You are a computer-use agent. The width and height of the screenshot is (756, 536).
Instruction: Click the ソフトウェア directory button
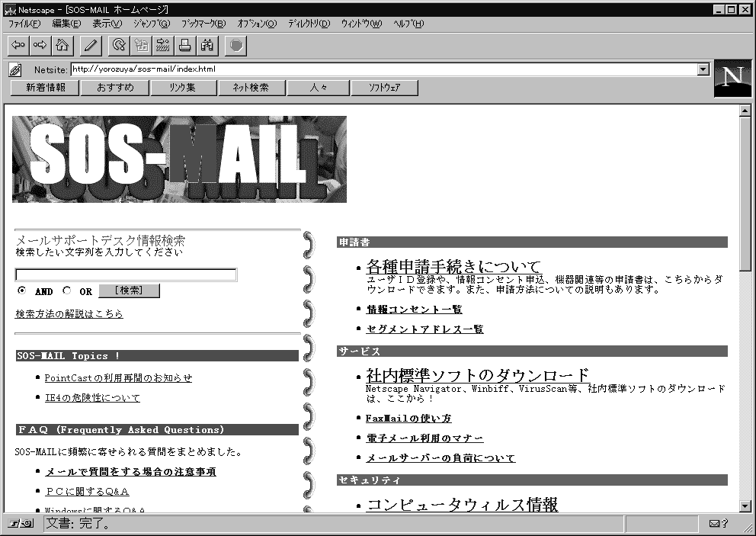pos(384,88)
